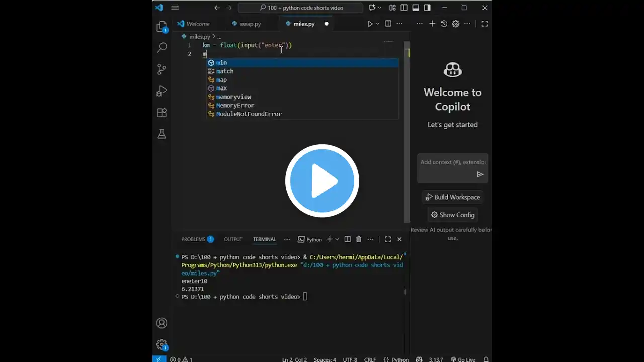Choose the min autocomplete suggestion

(303, 63)
